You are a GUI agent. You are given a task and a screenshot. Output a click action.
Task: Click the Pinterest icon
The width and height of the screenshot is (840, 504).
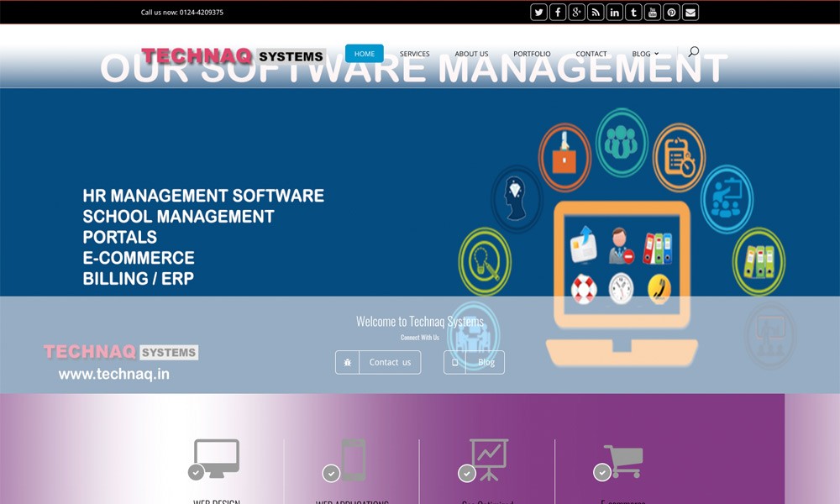(x=671, y=12)
